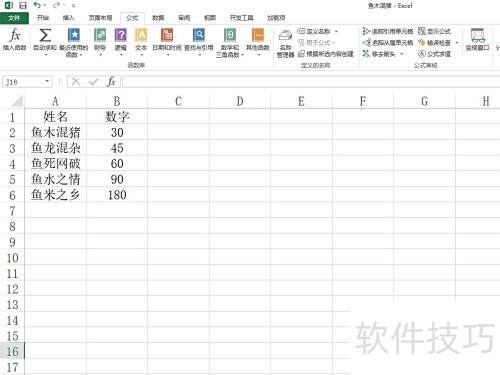This screenshot has width=500, height=375.
Task: Click the Name Box showing J16
Action: tap(23, 82)
